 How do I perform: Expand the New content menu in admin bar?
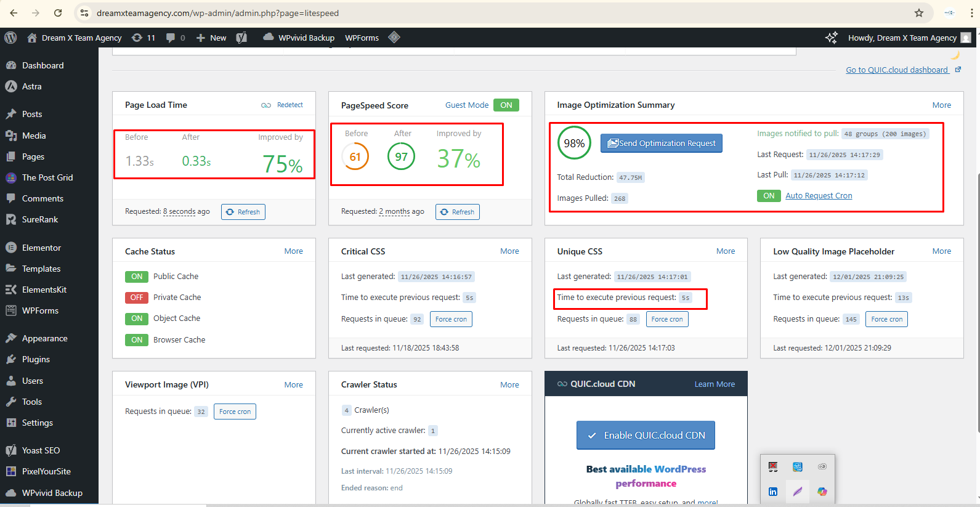(211, 38)
